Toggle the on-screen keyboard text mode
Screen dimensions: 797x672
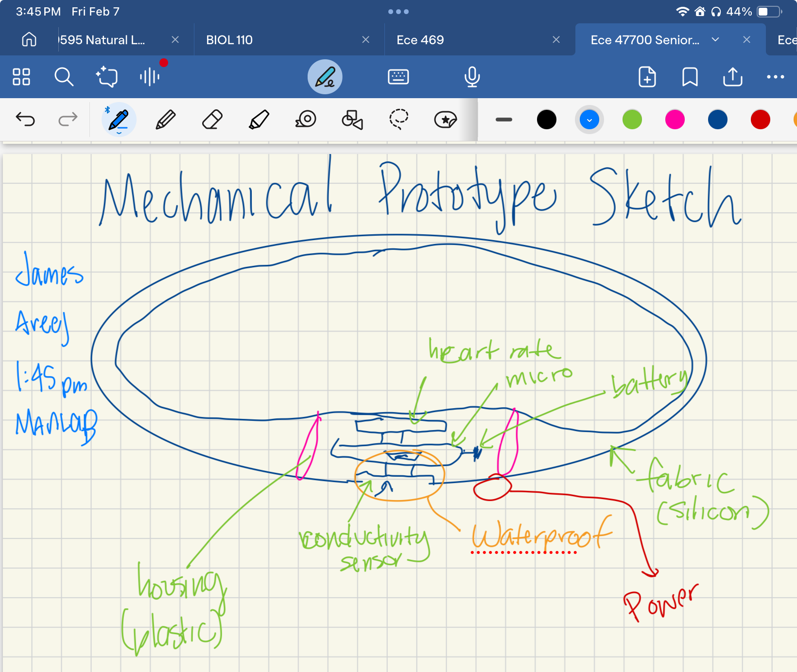pyautogui.click(x=398, y=77)
